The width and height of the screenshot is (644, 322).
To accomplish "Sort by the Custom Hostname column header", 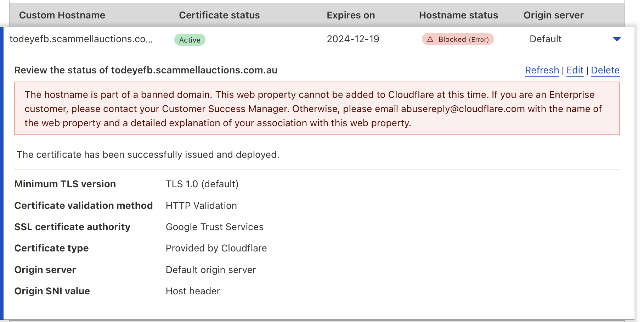I will pyautogui.click(x=62, y=15).
